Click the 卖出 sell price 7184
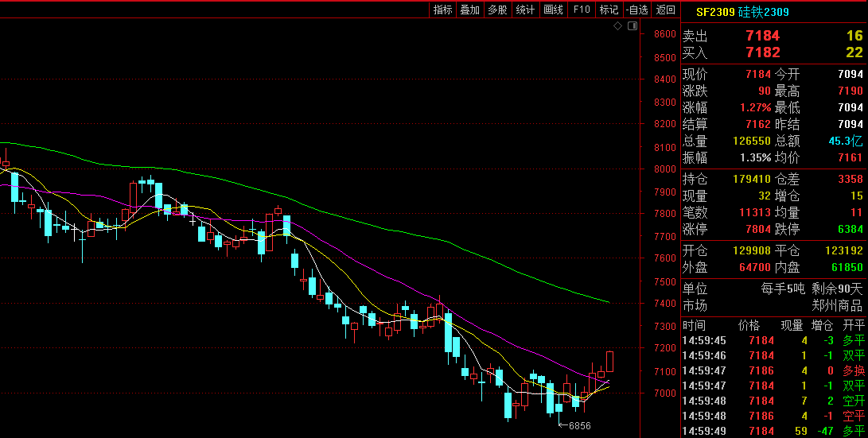 [x=762, y=36]
